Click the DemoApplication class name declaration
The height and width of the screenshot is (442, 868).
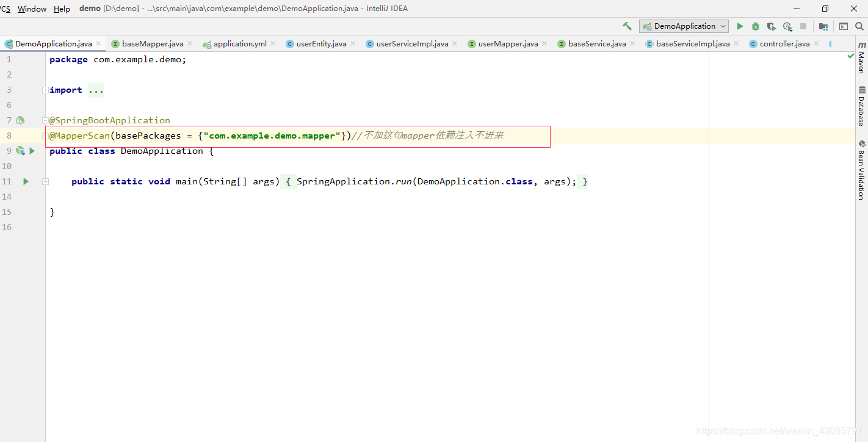coord(162,151)
